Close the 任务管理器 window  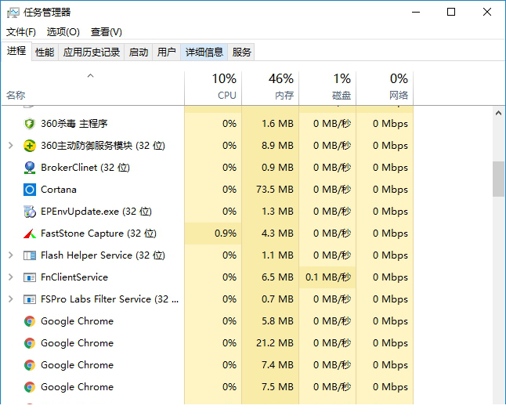487,13
